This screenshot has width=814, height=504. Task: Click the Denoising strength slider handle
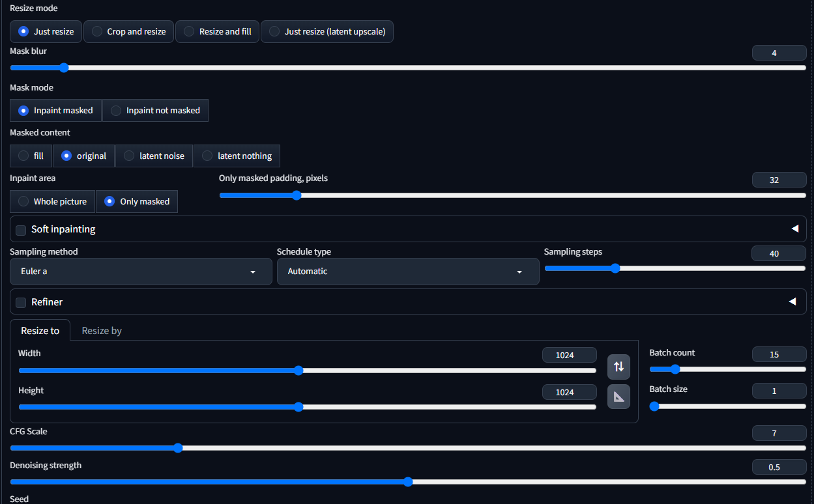[x=408, y=482]
